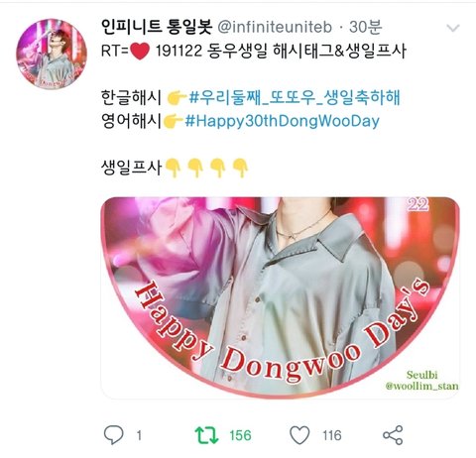476x458 pixels.
Task: Open hashtag #Happy30thDongWooDay
Action: (x=282, y=121)
